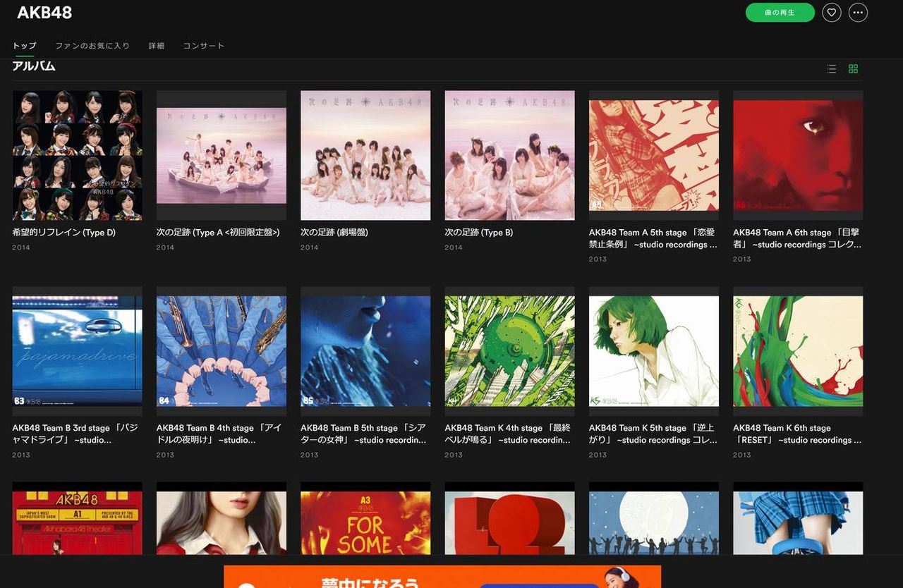Open album cover 次の足跡 (Type B)
Image resolution: width=903 pixels, height=588 pixels.
tap(510, 155)
